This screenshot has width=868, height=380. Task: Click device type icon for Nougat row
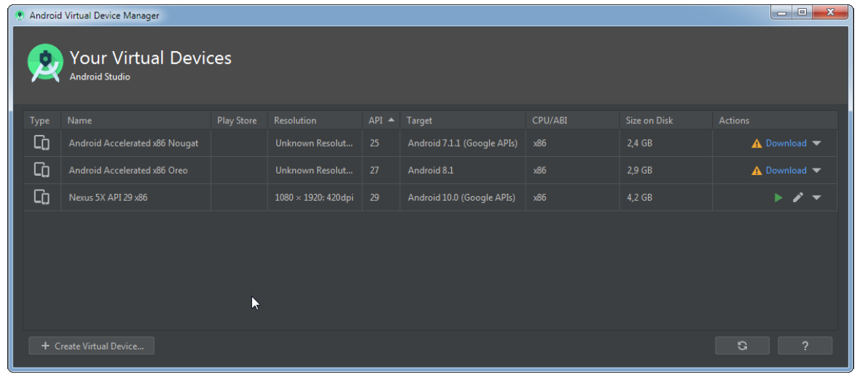42,143
